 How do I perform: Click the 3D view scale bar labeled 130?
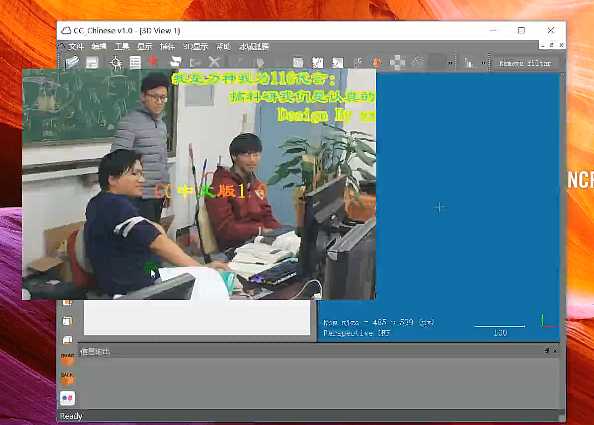[500, 329]
